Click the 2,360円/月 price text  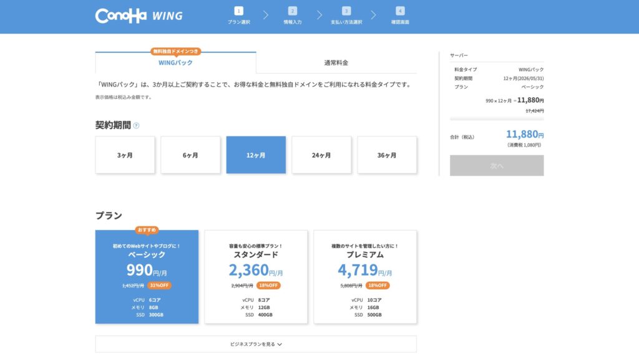coord(256,270)
